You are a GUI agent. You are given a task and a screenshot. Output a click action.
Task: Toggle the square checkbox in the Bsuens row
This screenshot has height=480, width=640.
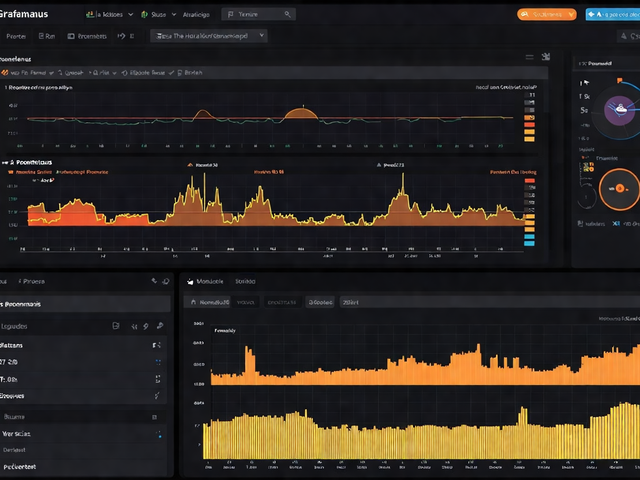154,417
